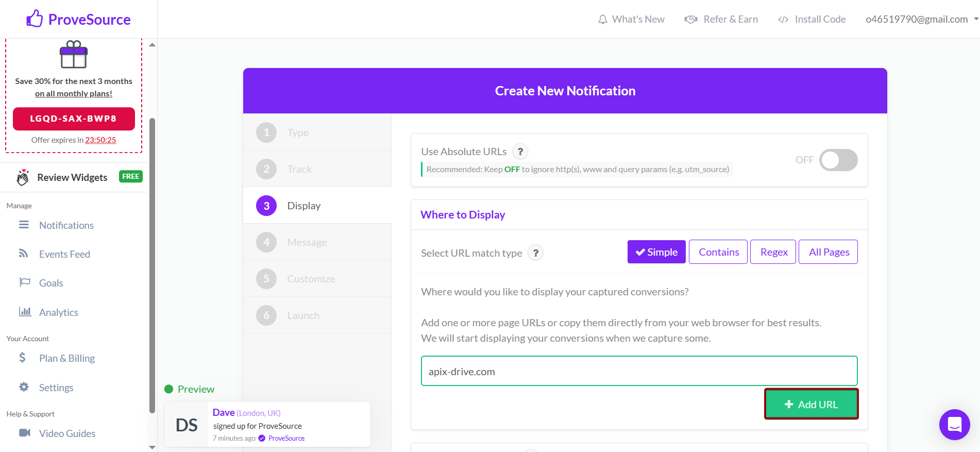Go to step 2 Track
This screenshot has height=452, width=980.
point(317,169)
